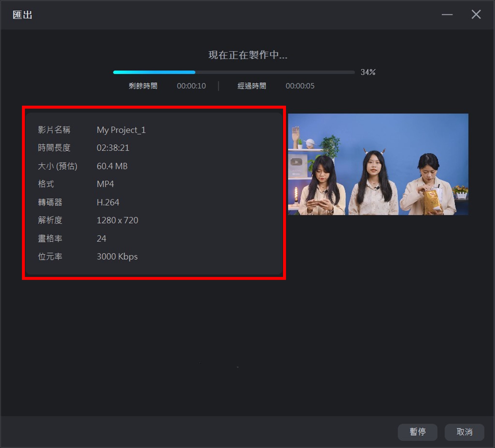Click the frame rate value 24
Image resolution: width=495 pixels, height=448 pixels.
click(x=101, y=238)
